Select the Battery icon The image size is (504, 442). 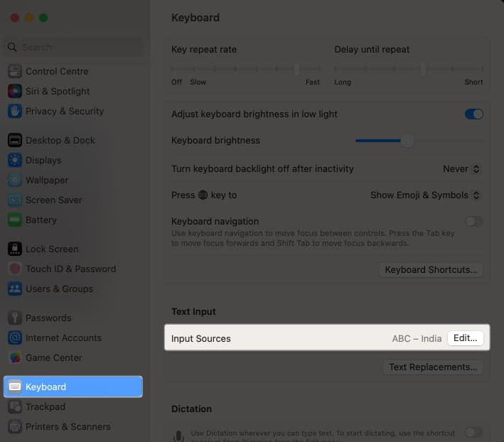15,220
